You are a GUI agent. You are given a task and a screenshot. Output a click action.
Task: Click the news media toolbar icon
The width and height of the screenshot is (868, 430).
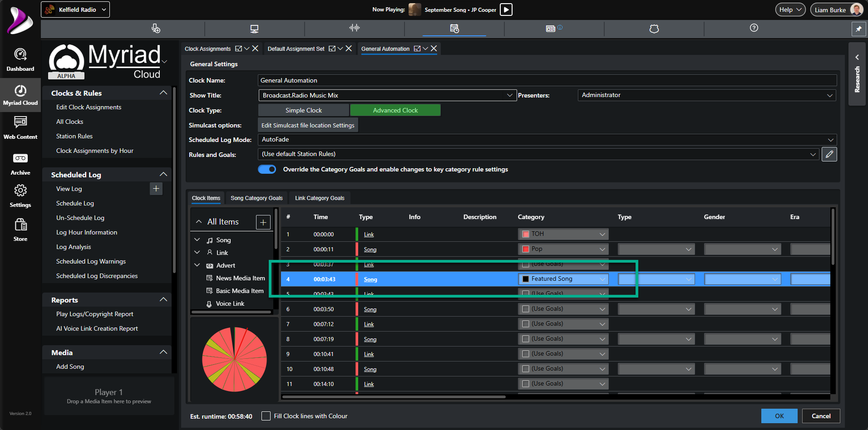click(551, 29)
